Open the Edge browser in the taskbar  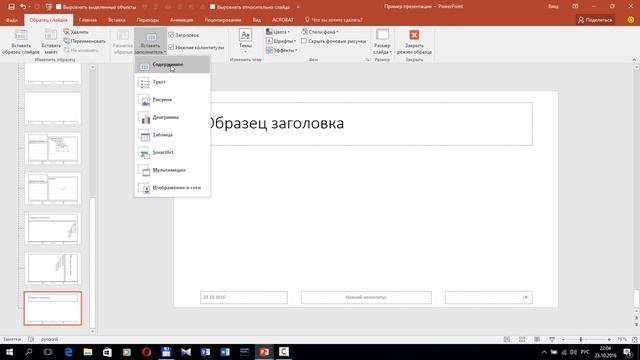[68, 352]
